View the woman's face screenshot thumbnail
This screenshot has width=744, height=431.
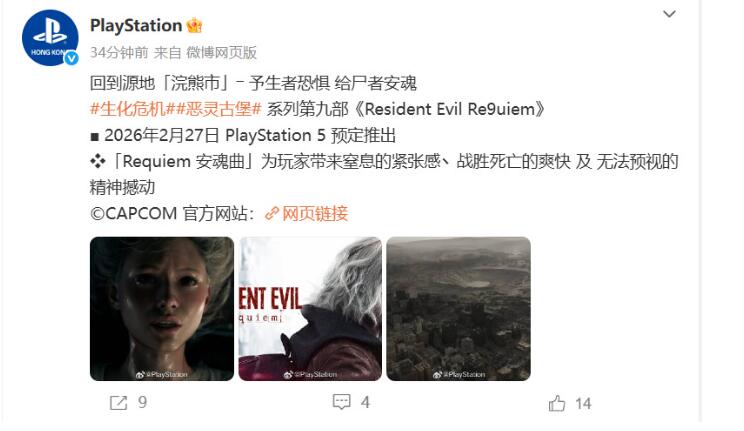(x=162, y=309)
